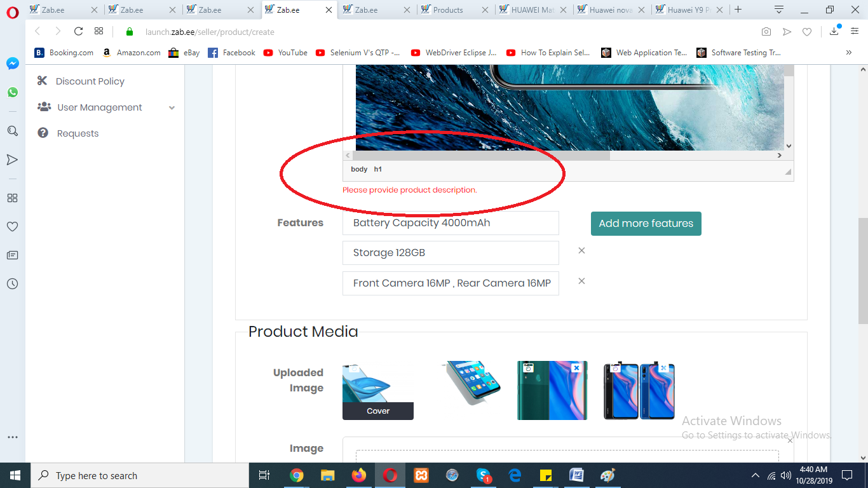Reload the current page

click(x=78, y=31)
